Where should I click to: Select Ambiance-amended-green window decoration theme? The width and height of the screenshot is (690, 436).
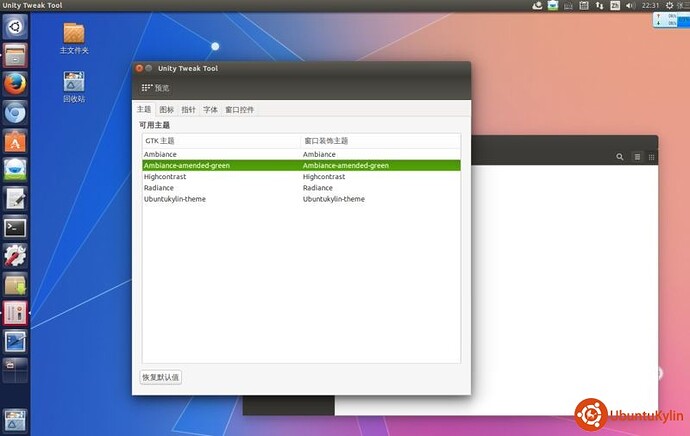pos(346,165)
